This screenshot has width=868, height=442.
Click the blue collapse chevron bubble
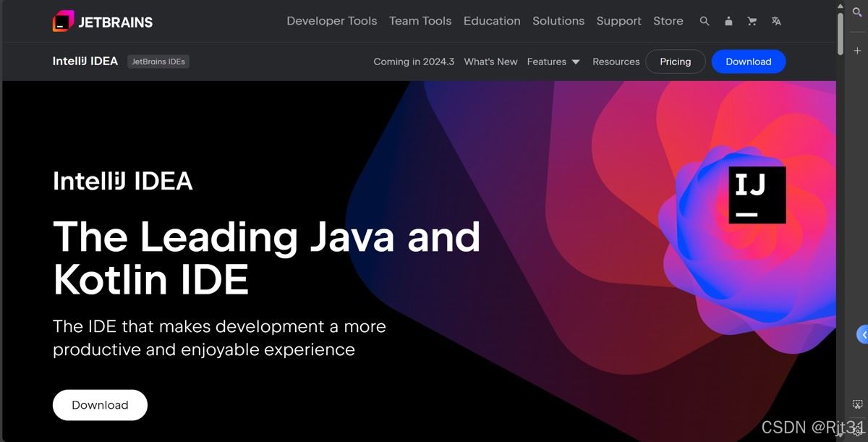click(x=862, y=334)
